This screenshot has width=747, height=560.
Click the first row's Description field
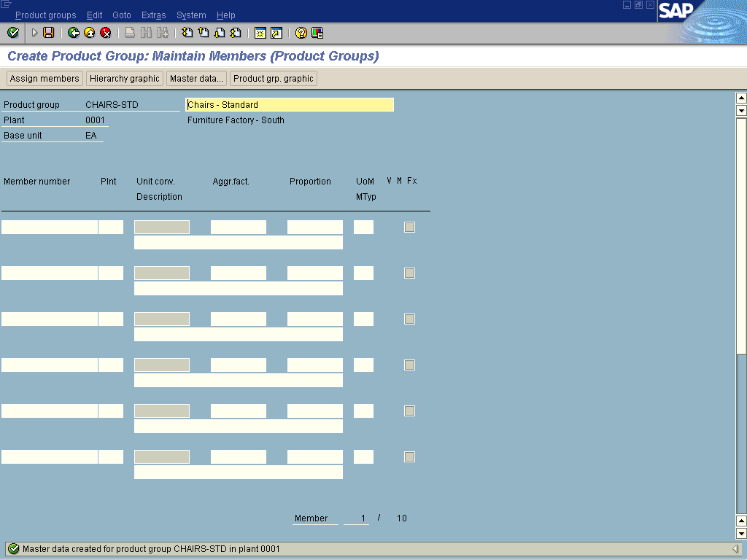point(239,242)
